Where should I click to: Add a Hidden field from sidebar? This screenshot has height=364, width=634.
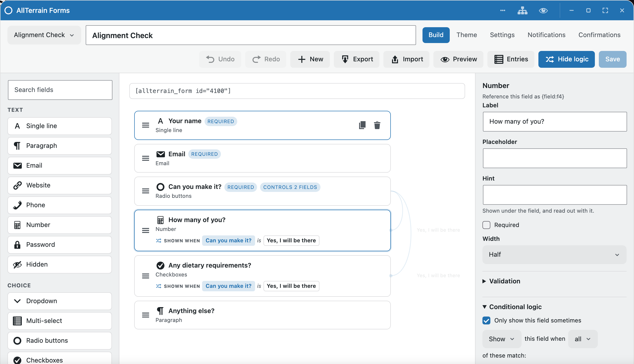pyautogui.click(x=60, y=265)
